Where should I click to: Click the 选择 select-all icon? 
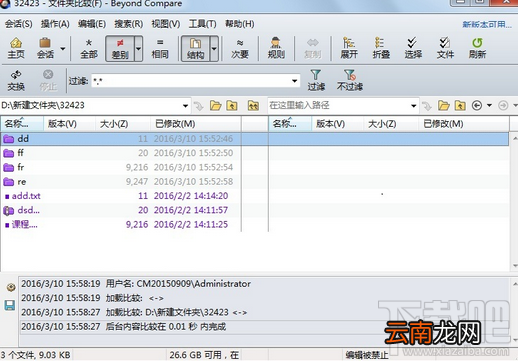(x=413, y=48)
